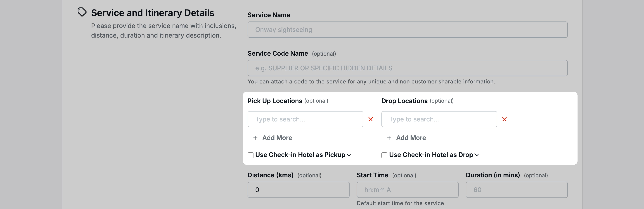Remove the Drop location with red X
Screen dimensions: 644x209
pos(504,119)
